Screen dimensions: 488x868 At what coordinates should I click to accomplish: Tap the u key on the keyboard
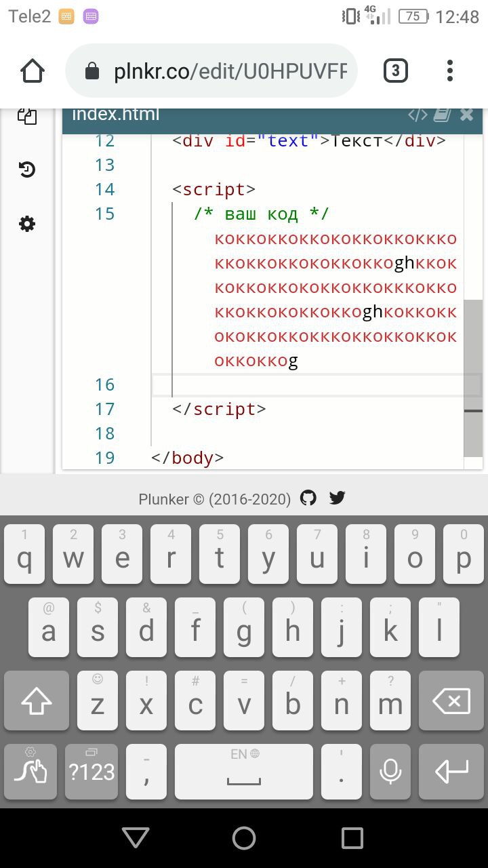(x=317, y=554)
